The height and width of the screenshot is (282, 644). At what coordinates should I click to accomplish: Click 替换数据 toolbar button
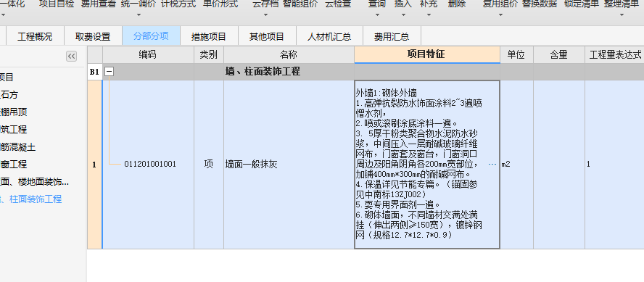pos(540,4)
